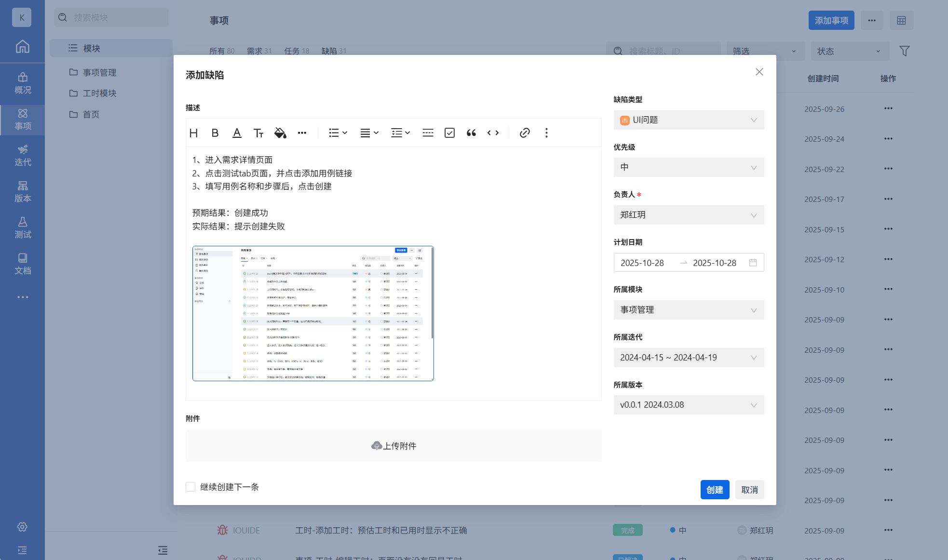Click the insert link icon
The height and width of the screenshot is (560, 948).
pos(525,133)
